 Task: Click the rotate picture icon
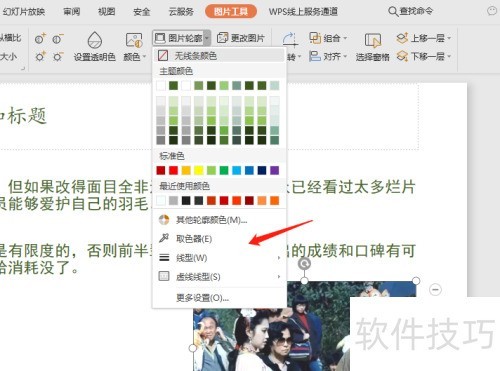[290, 39]
